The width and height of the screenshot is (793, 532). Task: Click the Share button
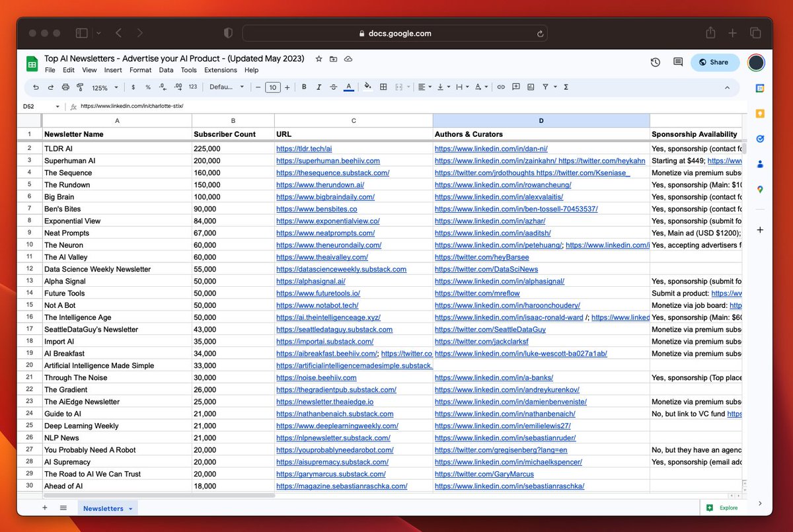click(x=715, y=62)
